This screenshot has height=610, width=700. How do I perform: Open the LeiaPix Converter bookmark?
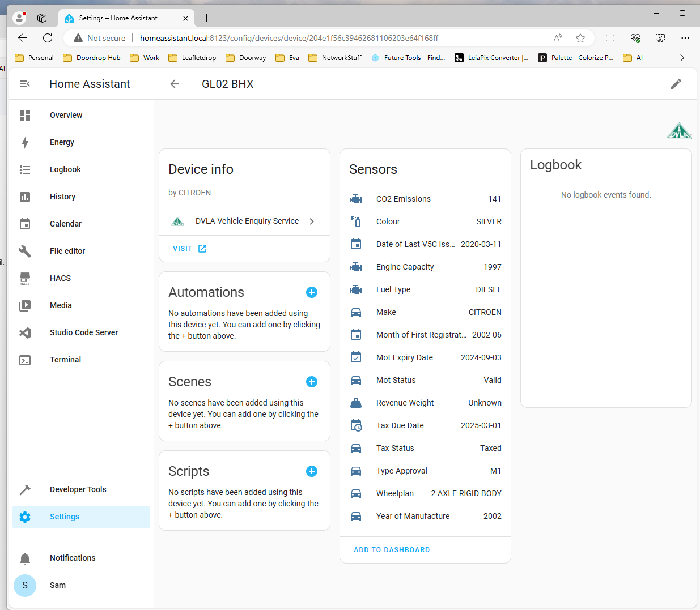pos(492,58)
